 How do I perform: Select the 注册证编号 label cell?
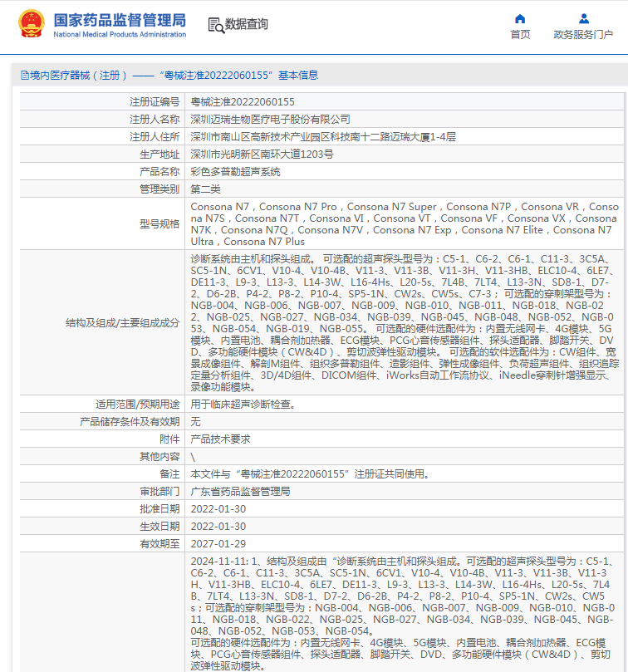pos(102,102)
